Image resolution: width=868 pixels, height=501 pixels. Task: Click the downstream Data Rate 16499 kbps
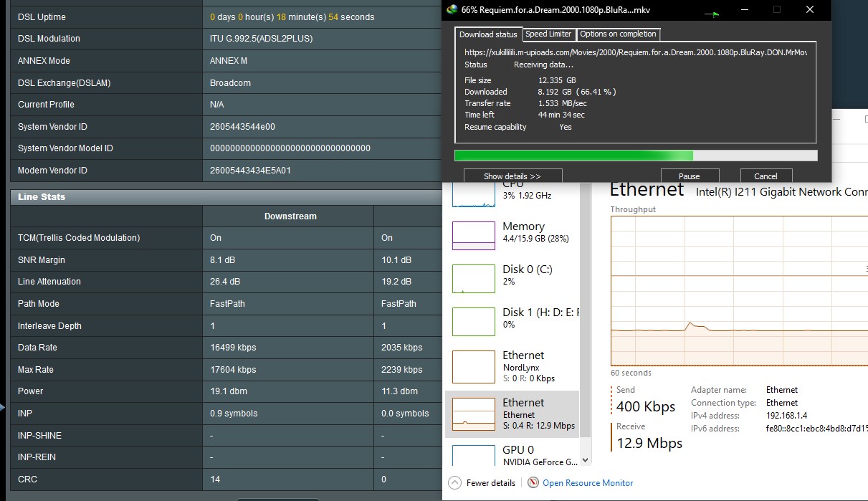click(233, 348)
